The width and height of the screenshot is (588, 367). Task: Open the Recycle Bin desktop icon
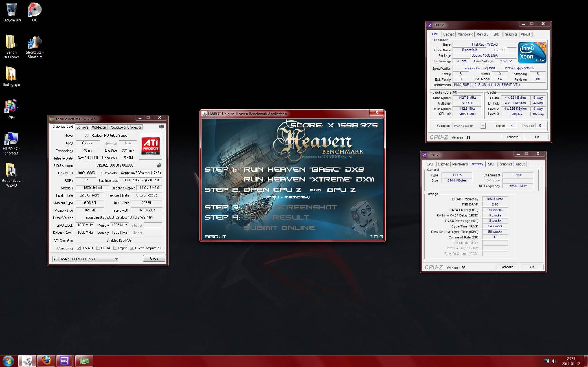[11, 12]
